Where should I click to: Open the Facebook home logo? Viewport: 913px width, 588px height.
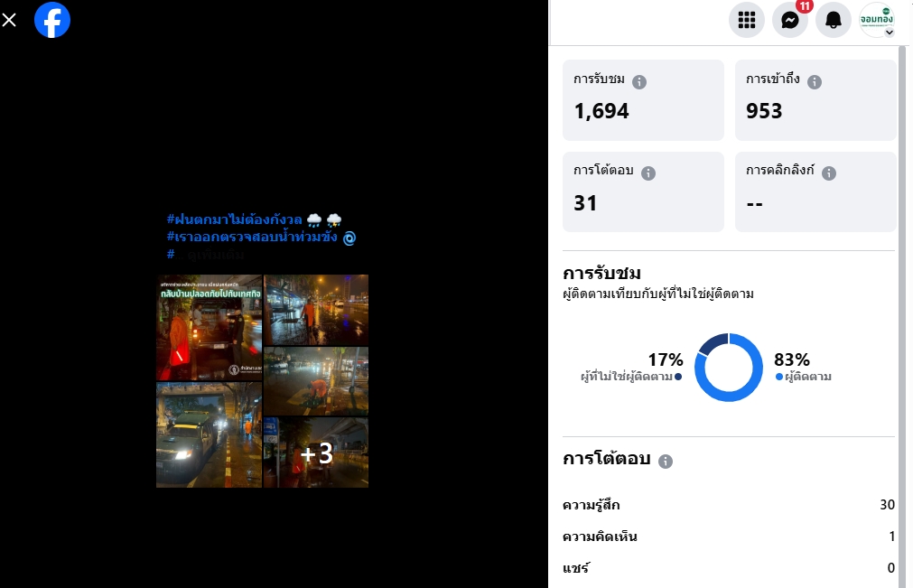coord(52,20)
